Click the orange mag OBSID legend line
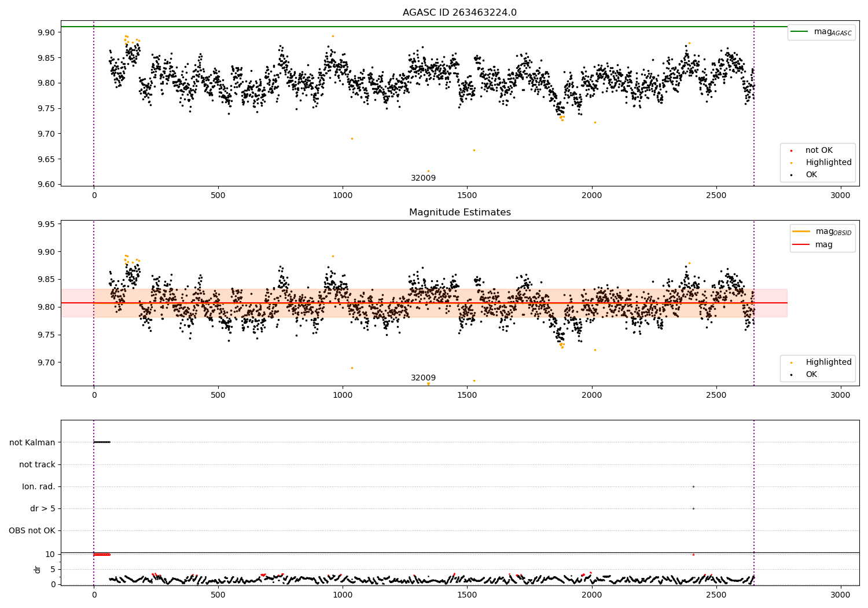Screen dimensions: 868x608 click(x=801, y=232)
